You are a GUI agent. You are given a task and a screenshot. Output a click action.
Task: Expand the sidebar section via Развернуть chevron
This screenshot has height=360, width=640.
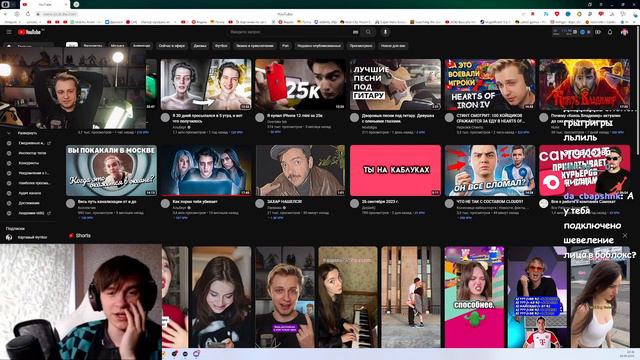coord(9,133)
